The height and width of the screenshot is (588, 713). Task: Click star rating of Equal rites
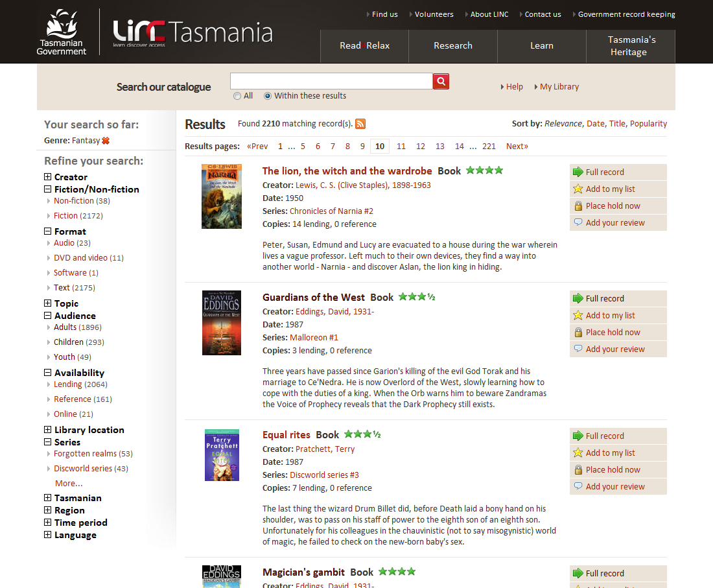click(x=362, y=434)
